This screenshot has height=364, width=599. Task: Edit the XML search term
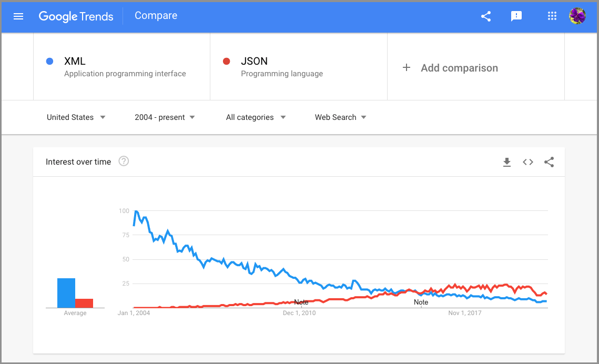pyautogui.click(x=121, y=67)
